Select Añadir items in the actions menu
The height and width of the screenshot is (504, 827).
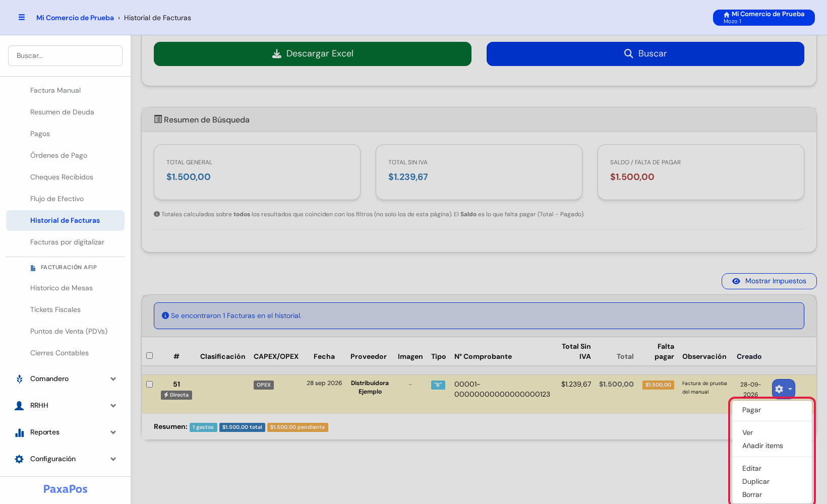(772, 446)
